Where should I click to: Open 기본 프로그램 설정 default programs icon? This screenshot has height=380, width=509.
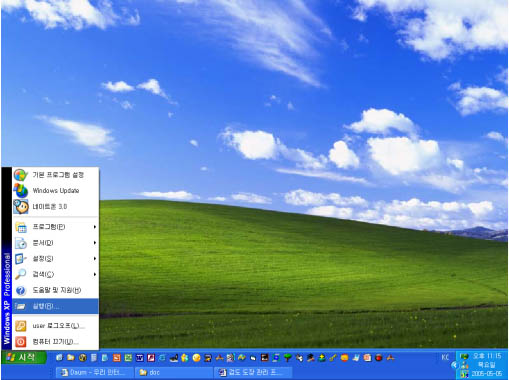[x=21, y=175]
